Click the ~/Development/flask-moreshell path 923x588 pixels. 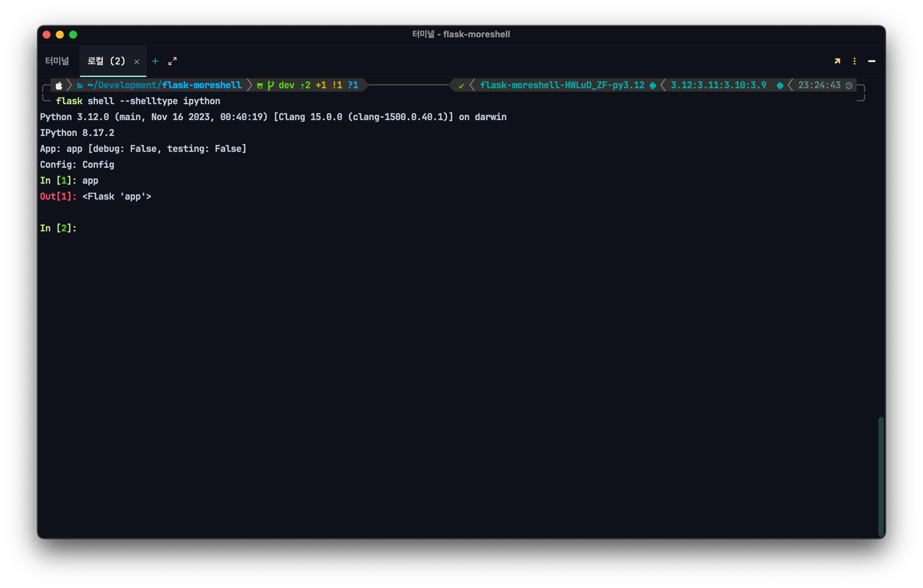(164, 86)
